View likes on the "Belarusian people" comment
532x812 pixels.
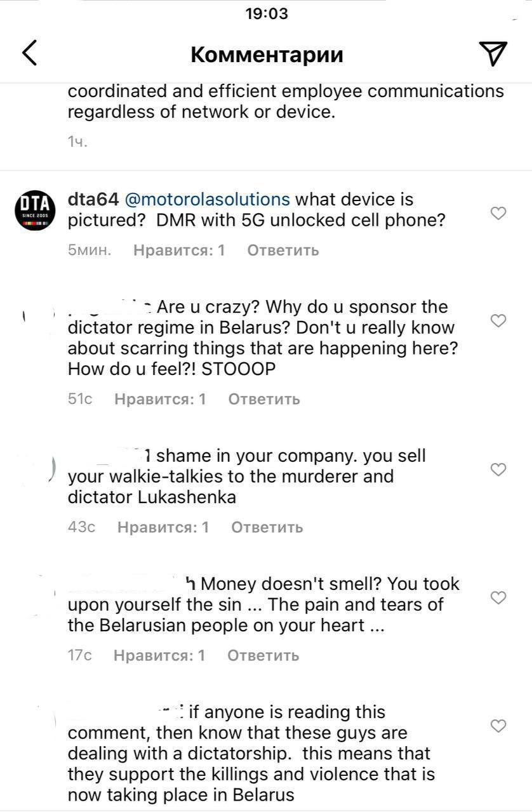click(x=159, y=655)
